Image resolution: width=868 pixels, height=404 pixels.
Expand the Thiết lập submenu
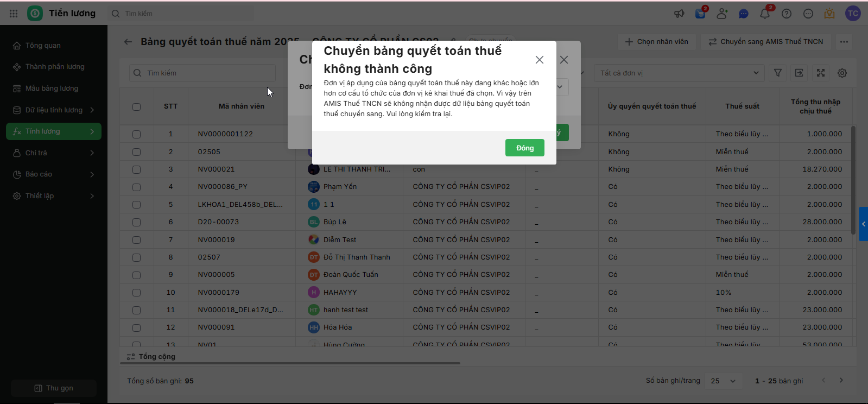92,195
